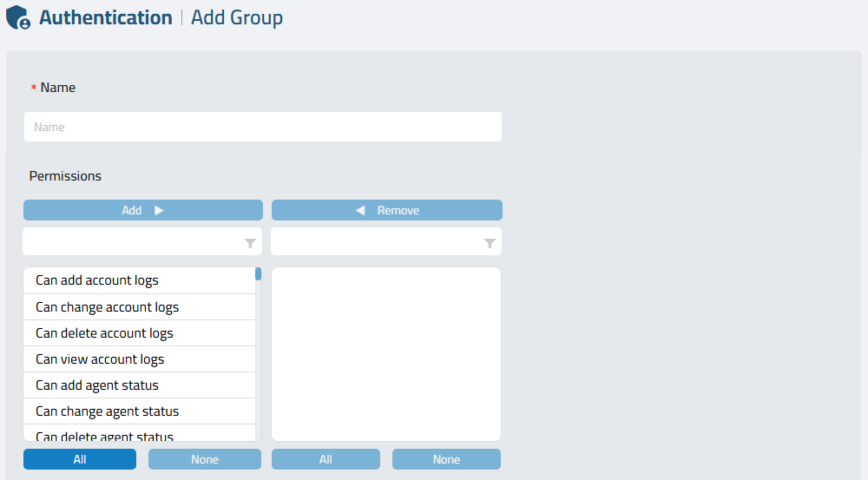Viewport: 868px width, 480px height.
Task: Click All under chosen permissions list
Action: 325,459
